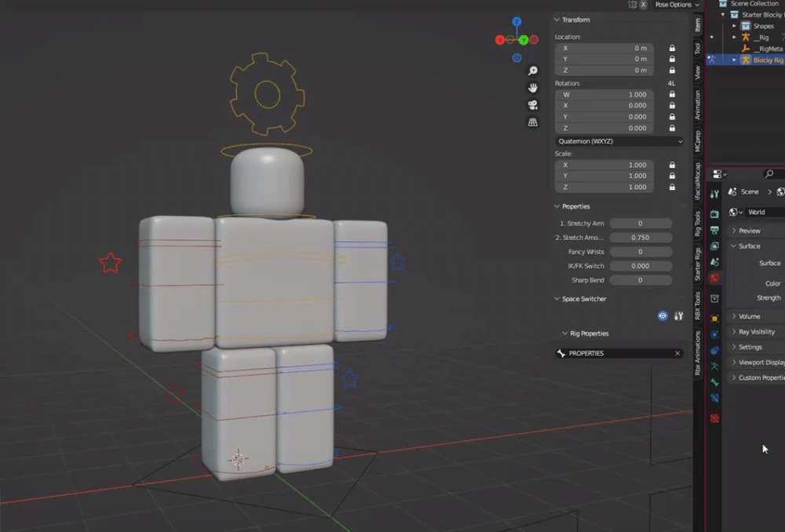The height and width of the screenshot is (532, 785).
Task: Expand the Blocky Rig item in outliner
Action: (x=735, y=60)
